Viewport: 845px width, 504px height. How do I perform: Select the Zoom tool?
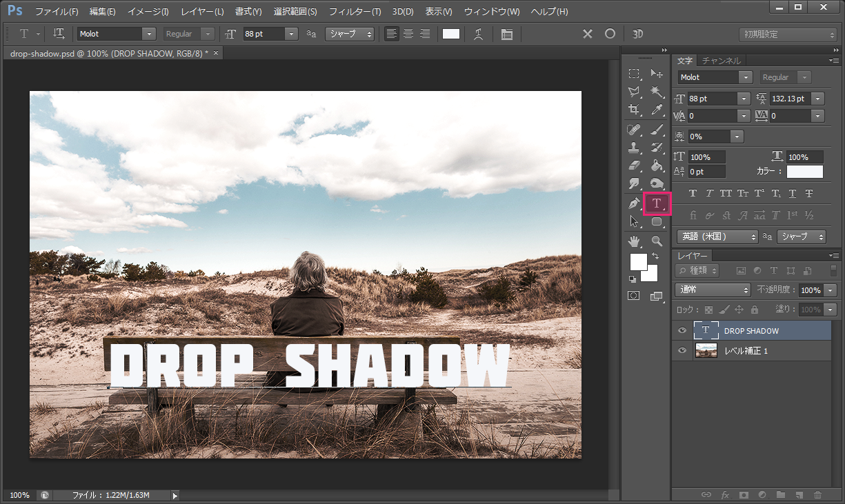tap(657, 241)
